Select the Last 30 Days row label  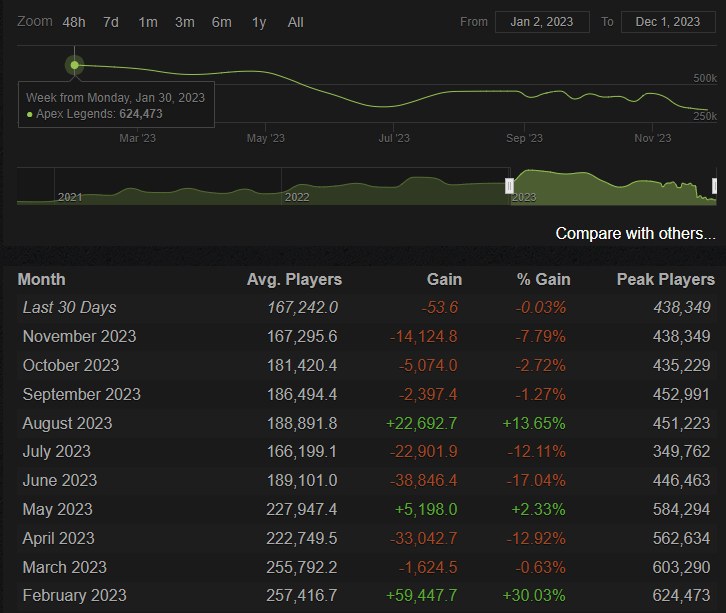[x=69, y=307]
